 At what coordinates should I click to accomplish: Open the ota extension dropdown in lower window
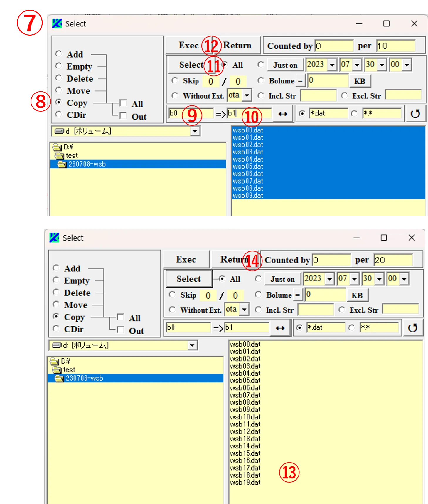245,310
